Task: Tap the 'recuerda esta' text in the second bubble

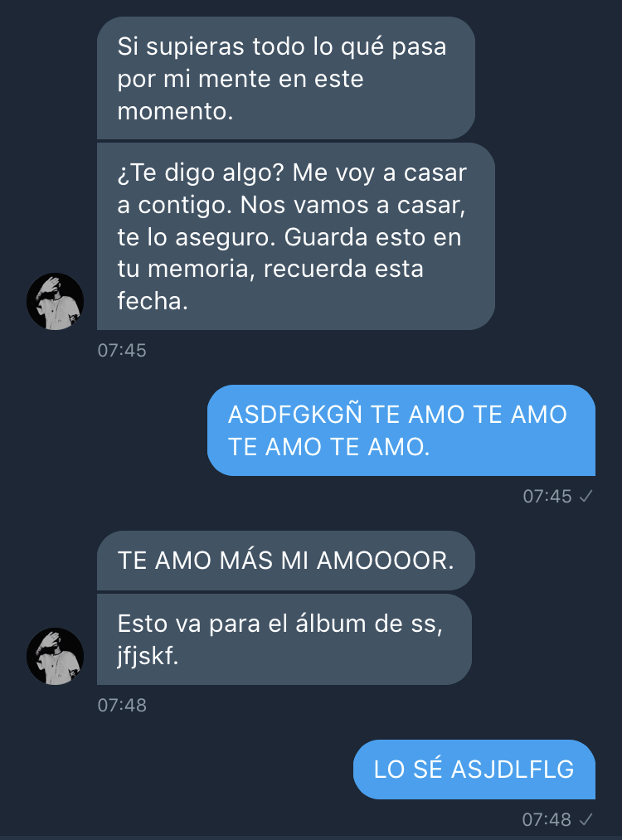Action: coord(343,269)
